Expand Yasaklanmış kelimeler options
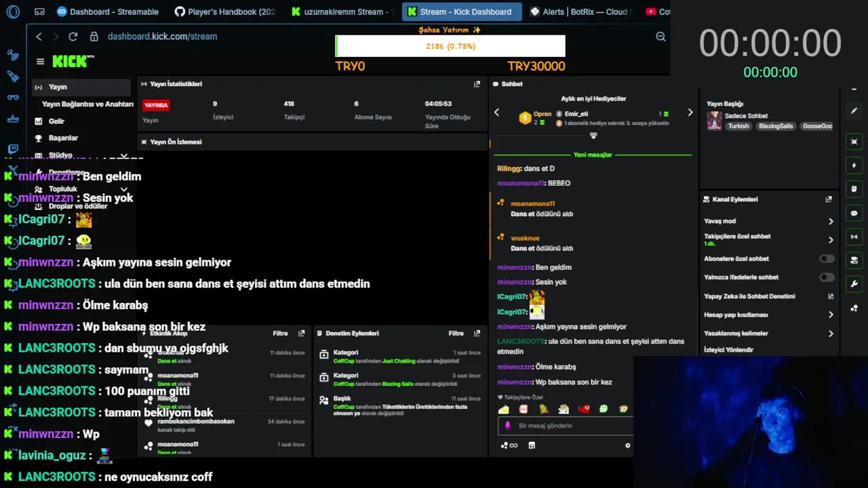The height and width of the screenshot is (488, 868). (x=831, y=333)
